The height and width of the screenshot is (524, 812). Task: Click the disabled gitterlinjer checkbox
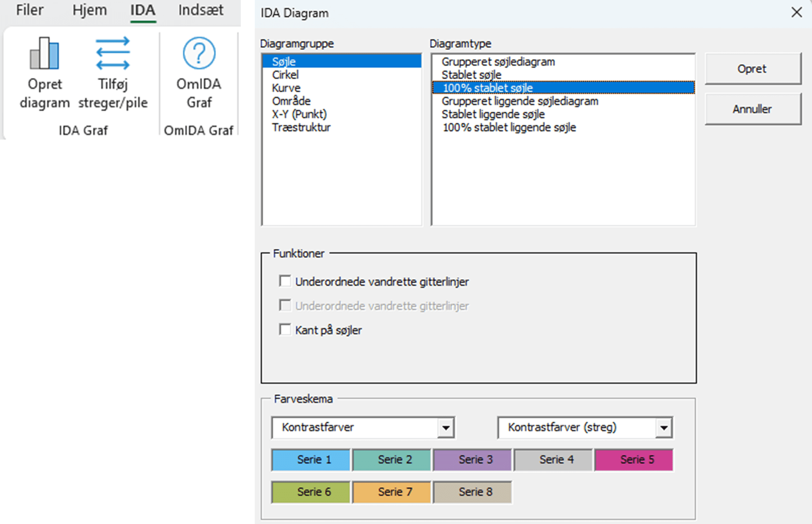pos(285,305)
